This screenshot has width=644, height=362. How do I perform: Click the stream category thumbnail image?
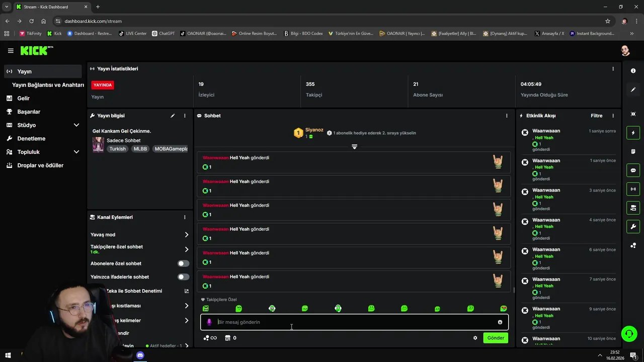pos(98,144)
